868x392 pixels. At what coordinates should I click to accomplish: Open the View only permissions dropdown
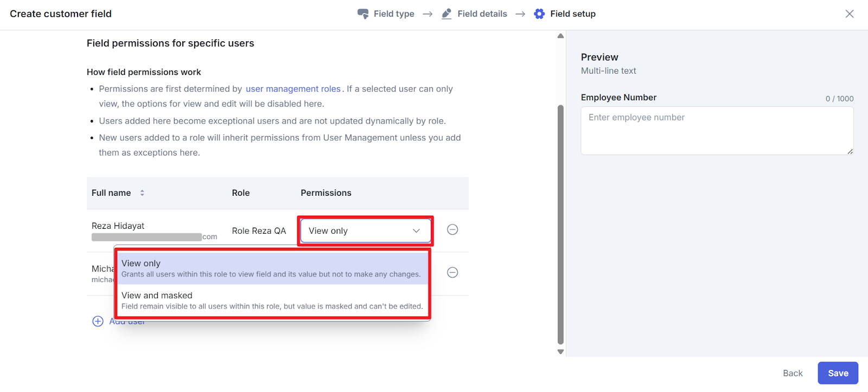click(358, 231)
